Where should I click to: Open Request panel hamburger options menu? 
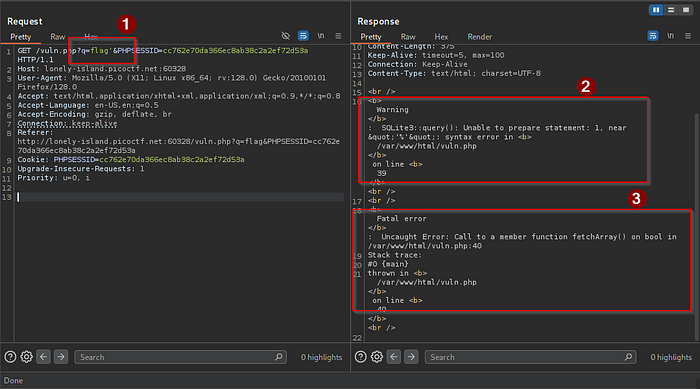click(338, 36)
